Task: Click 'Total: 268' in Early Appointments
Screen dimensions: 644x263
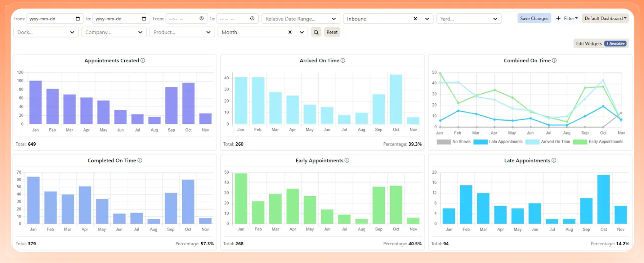Action: coord(233,244)
